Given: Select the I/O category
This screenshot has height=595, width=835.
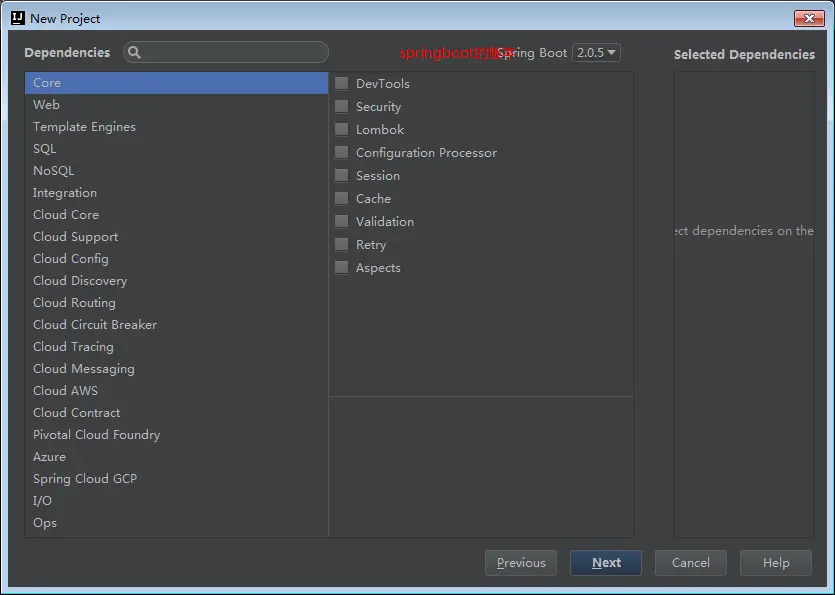Looking at the screenshot, I should (176, 501).
